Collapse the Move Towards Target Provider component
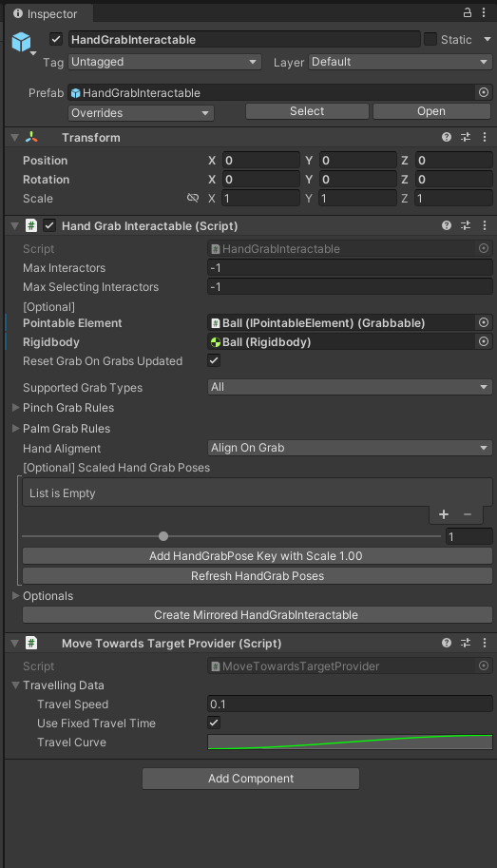Image resolution: width=497 pixels, height=868 pixels. coord(15,643)
